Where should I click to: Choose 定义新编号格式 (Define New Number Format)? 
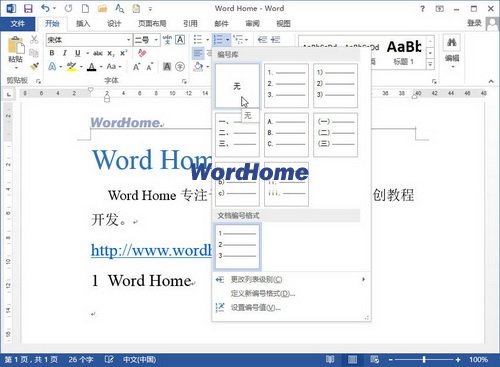[x=291, y=294]
